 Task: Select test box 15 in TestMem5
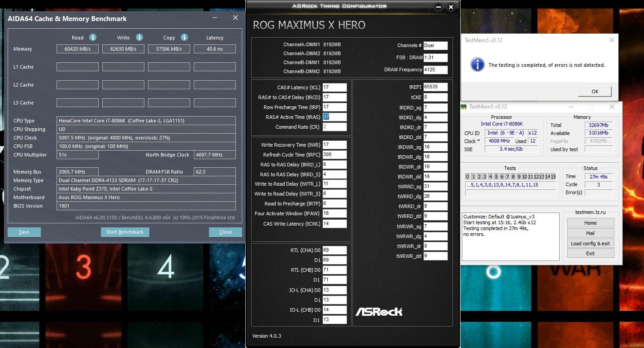click(553, 177)
